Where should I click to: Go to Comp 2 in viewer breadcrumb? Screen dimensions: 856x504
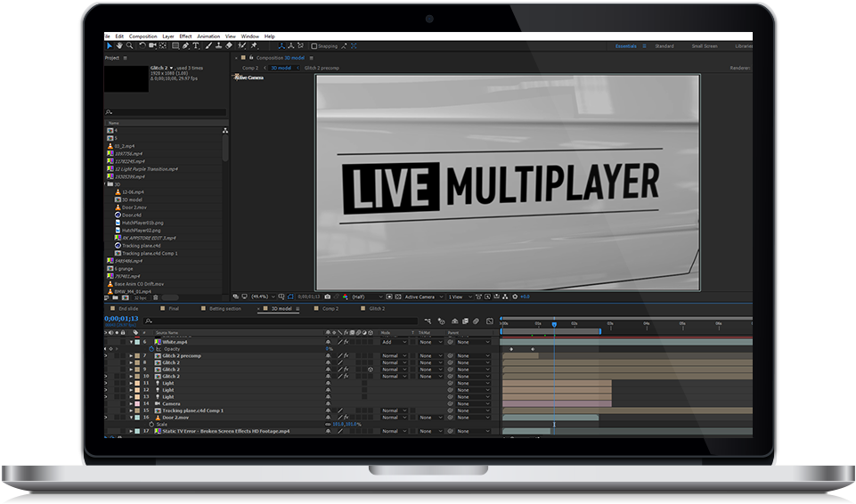[250, 69]
